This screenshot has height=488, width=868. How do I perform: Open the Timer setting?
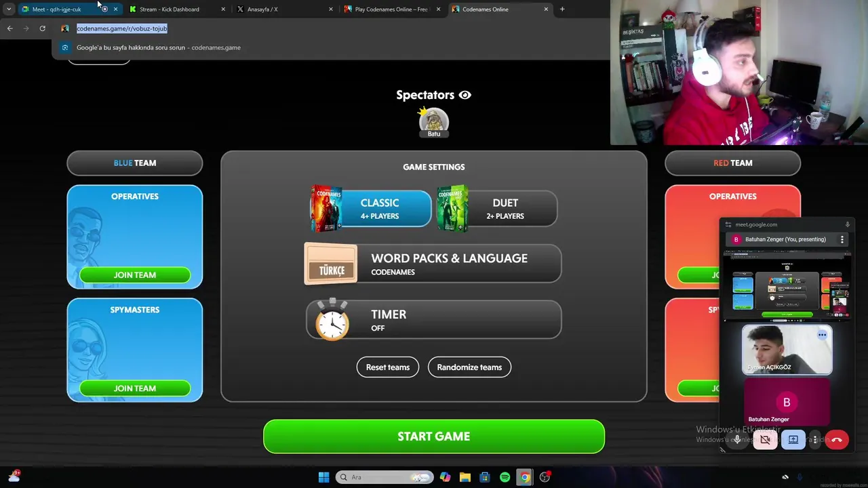[x=433, y=320]
